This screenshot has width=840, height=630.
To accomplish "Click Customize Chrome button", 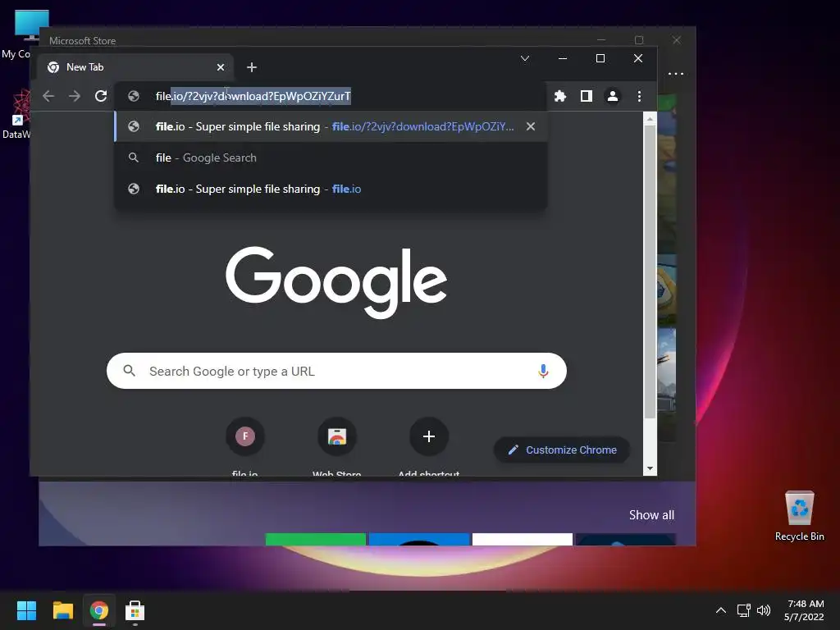I will point(561,450).
